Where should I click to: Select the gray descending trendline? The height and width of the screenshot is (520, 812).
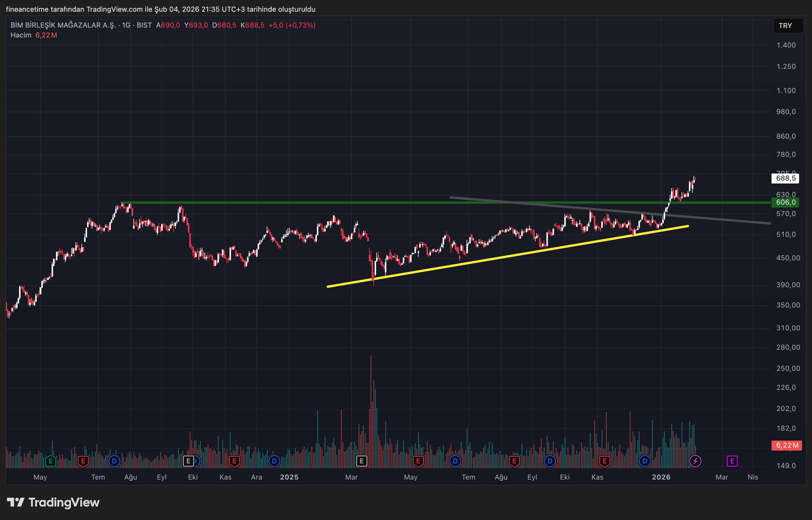(x=726, y=220)
